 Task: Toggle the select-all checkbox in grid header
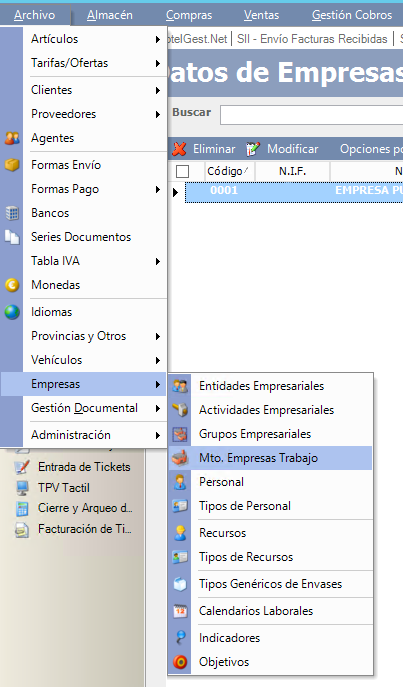[182, 171]
